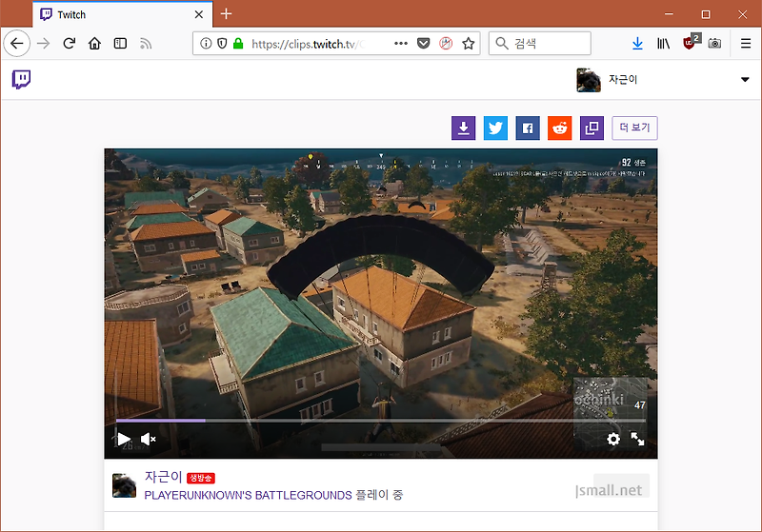Close the Twitch tab
The image size is (762, 532).
pyautogui.click(x=199, y=14)
